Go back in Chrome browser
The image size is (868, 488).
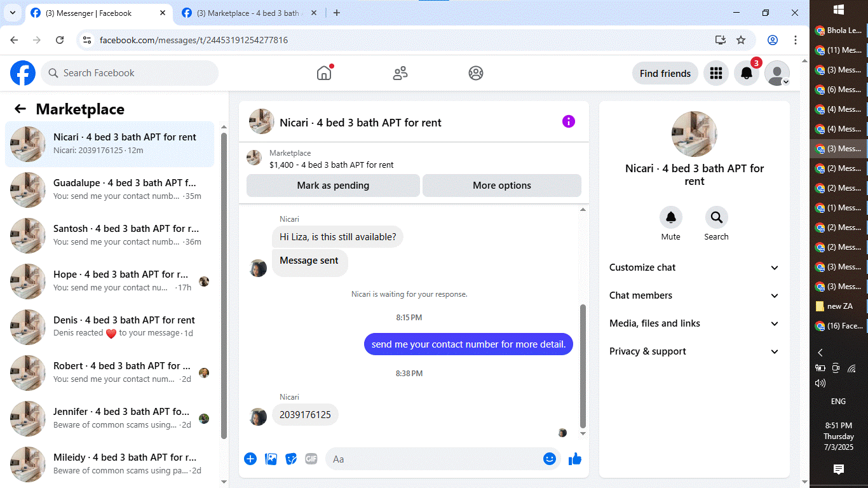(14, 40)
